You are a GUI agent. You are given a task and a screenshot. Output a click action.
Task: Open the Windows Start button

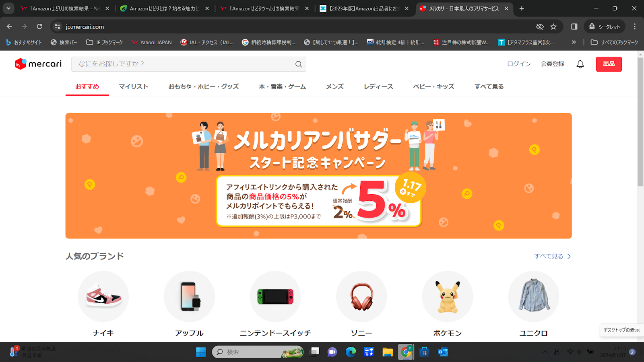pyautogui.click(x=201, y=352)
